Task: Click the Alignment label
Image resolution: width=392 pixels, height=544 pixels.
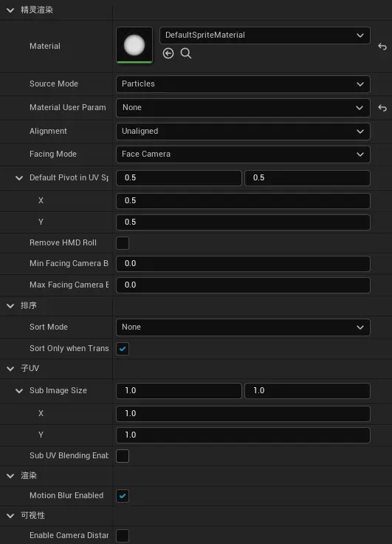Action: [48, 131]
